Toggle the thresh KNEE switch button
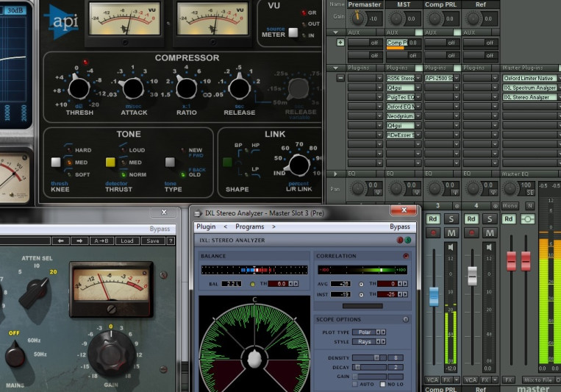 point(56,163)
